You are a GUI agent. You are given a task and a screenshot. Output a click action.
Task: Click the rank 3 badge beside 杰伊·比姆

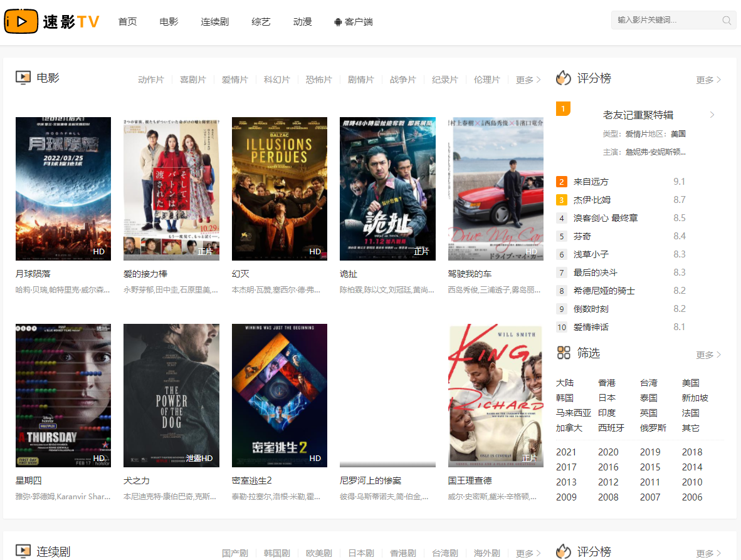click(x=562, y=200)
